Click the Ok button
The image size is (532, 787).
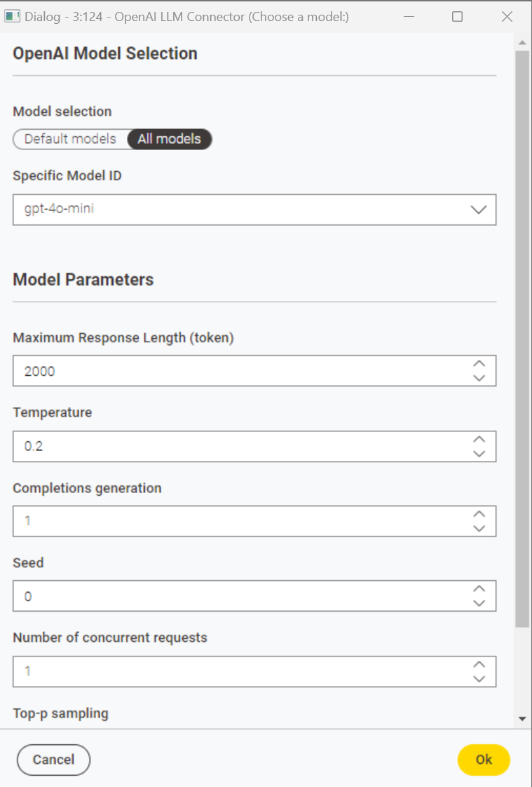click(484, 760)
